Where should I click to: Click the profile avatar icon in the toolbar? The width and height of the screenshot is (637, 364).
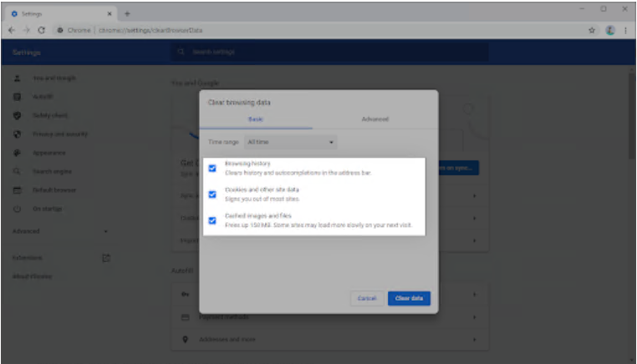click(x=609, y=30)
